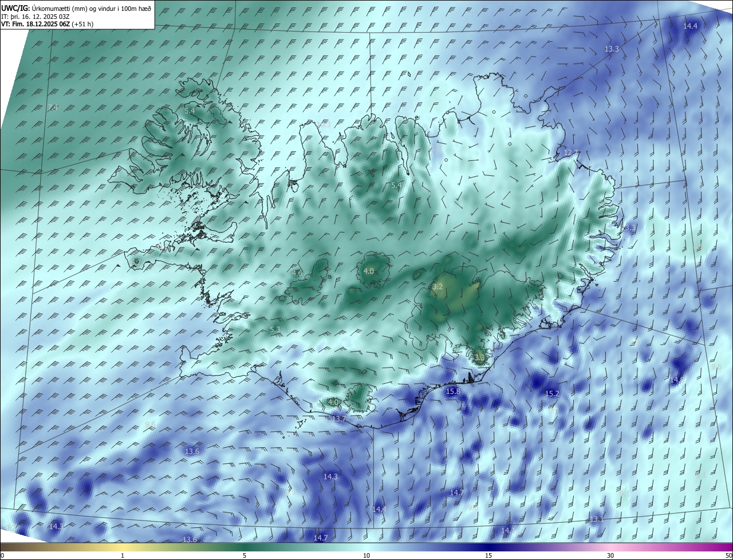Click the 4.6 value label on the map

(297, 274)
